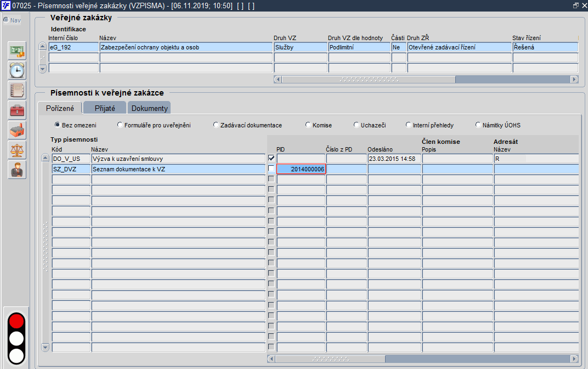Click the Odesláno date 23.03.2015 14:58
Viewport: 588px width, 369px height.
click(394, 158)
